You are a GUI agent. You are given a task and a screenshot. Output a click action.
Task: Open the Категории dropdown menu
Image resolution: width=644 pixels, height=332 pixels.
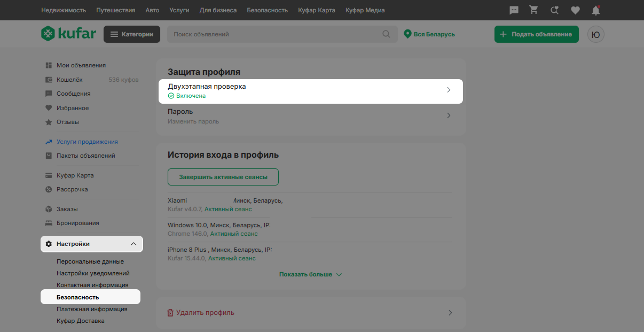132,34
